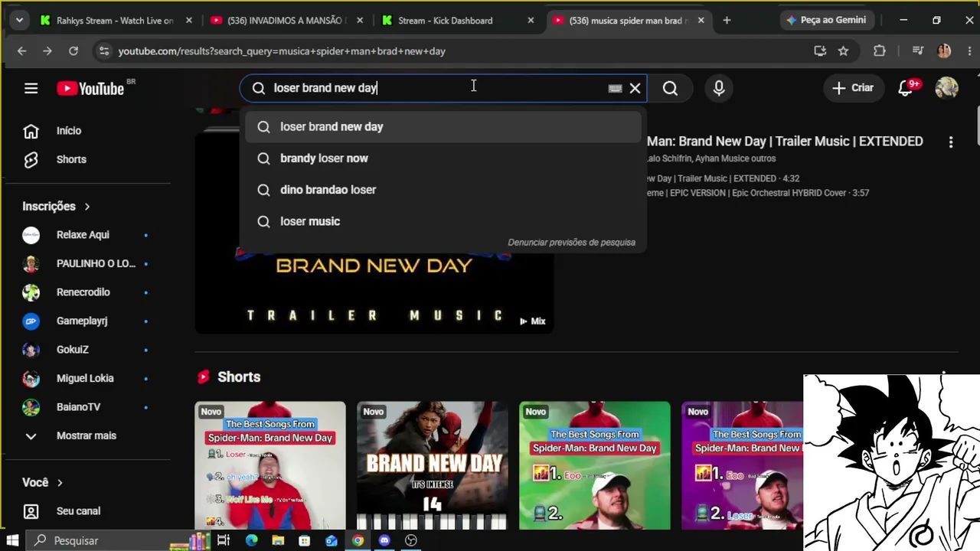Close the INVADIMOS A MANSÃO tab
This screenshot has width=980, height=551.
(x=360, y=21)
